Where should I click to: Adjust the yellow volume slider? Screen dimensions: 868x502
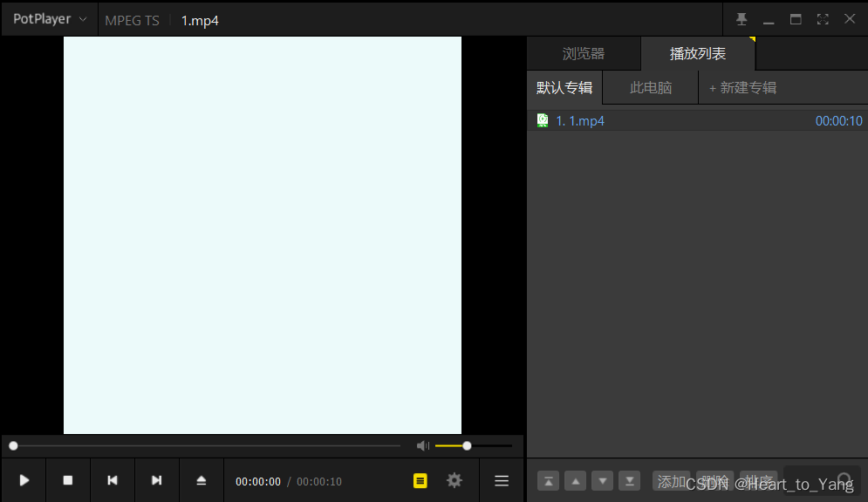(x=474, y=445)
